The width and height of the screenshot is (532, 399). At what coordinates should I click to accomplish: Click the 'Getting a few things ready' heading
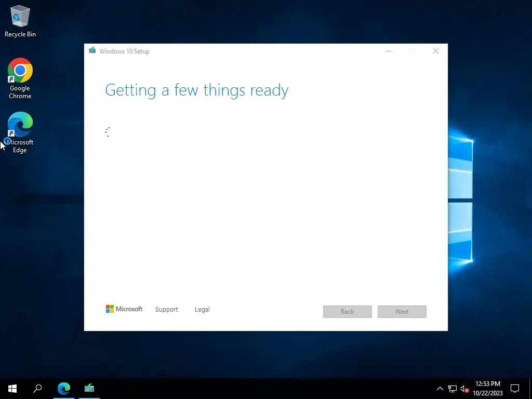click(x=197, y=90)
